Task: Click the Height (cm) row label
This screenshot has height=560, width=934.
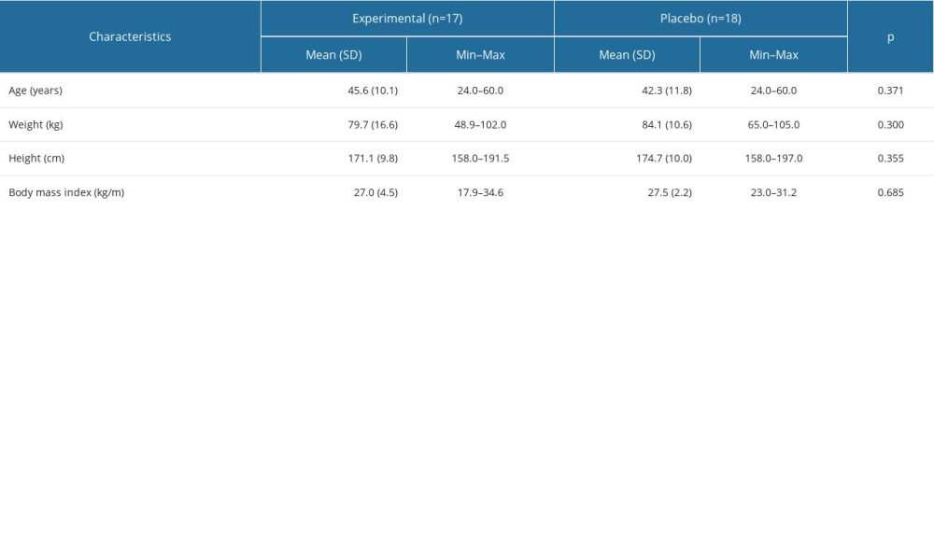Action: 35,159
